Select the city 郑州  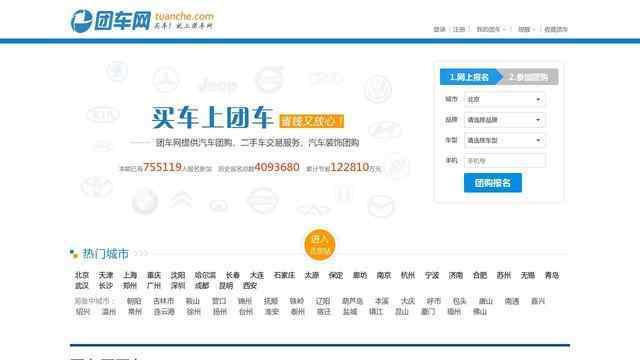click(x=130, y=286)
